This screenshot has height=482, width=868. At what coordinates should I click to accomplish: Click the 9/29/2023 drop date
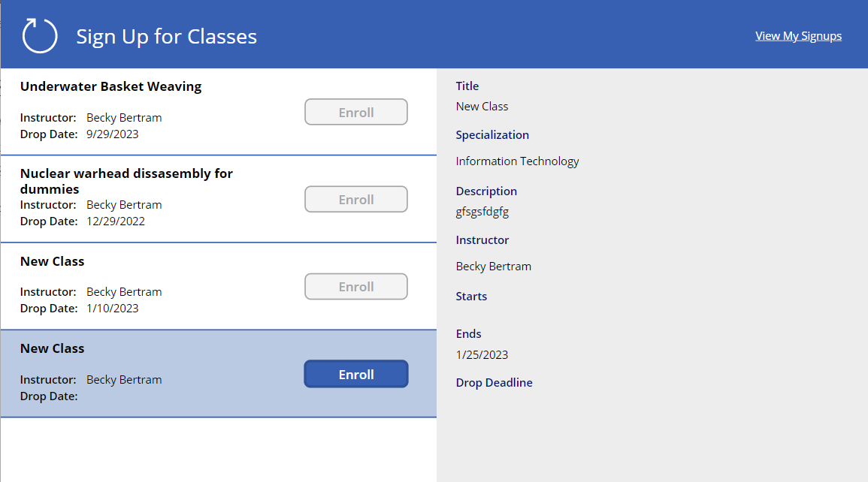click(112, 134)
